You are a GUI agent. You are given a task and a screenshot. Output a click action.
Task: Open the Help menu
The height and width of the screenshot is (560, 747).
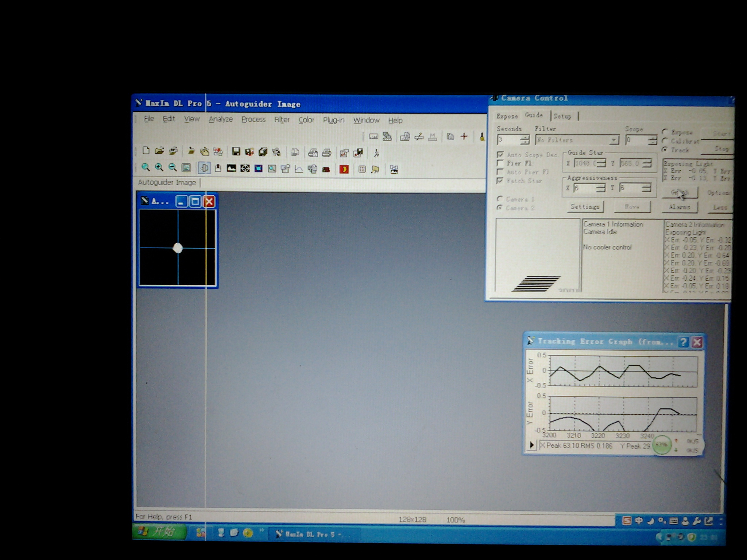pos(395,120)
